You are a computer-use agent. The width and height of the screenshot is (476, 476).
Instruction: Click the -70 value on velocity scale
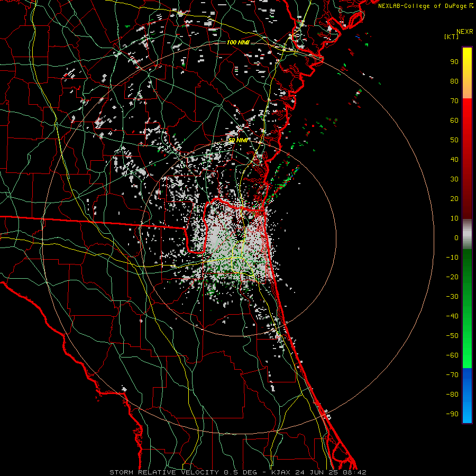452,375
